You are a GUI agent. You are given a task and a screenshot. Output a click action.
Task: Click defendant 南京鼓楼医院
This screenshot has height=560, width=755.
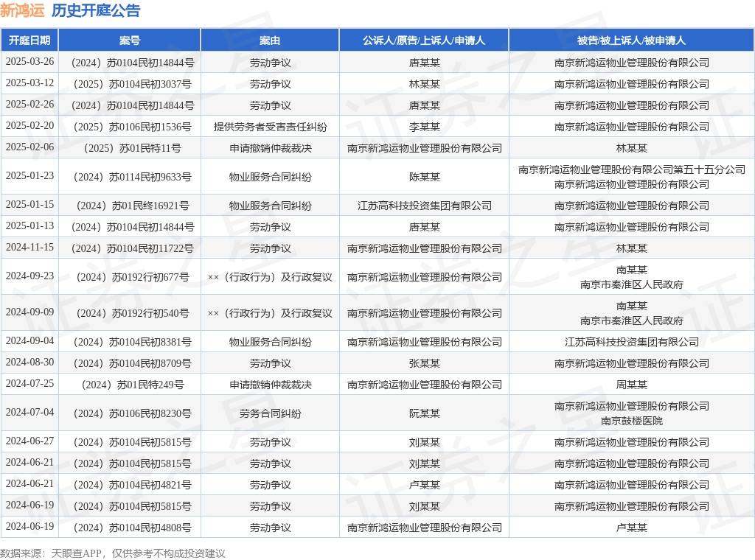[x=631, y=421]
